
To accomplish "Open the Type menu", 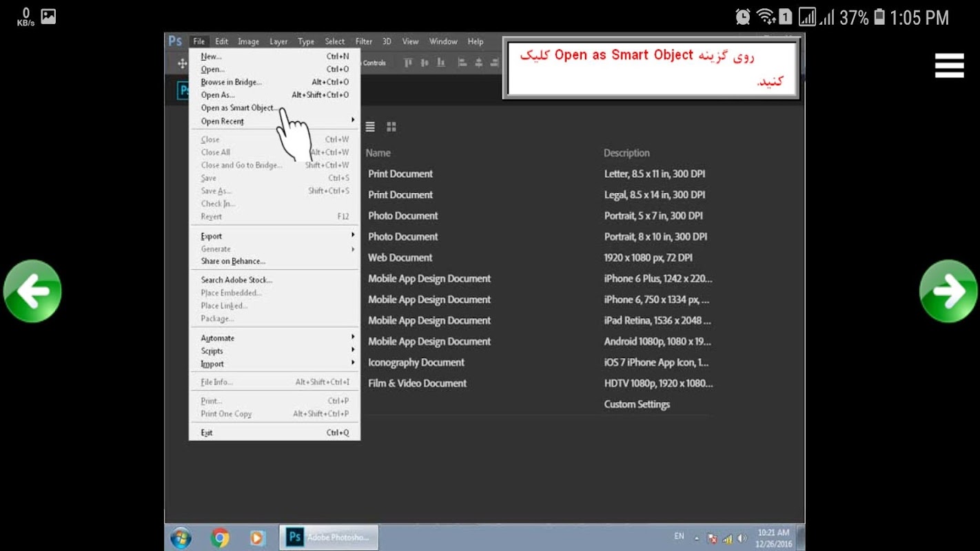I will click(306, 41).
